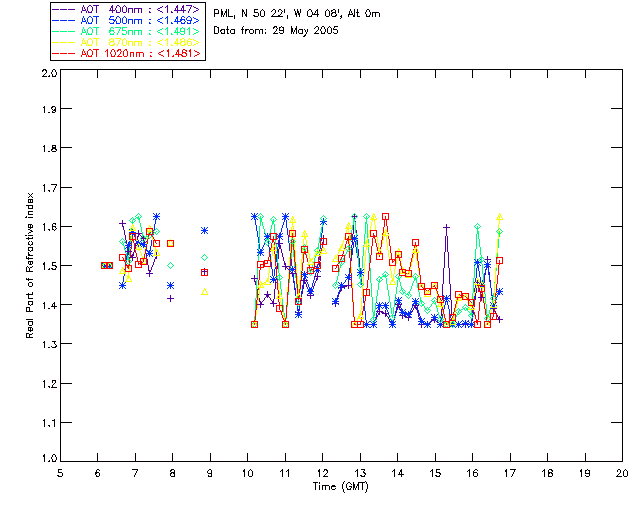Click the y-axis label 1.0

(49, 458)
